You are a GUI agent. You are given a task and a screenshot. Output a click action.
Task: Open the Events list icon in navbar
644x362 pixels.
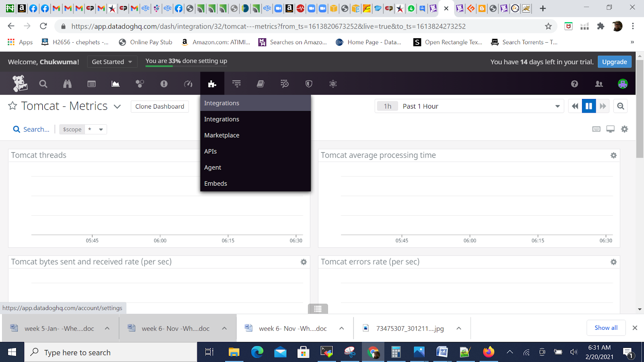pyautogui.click(x=91, y=84)
